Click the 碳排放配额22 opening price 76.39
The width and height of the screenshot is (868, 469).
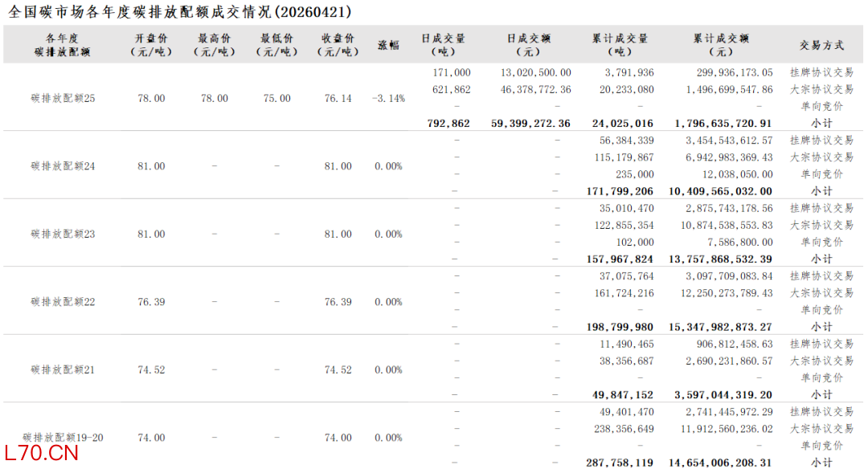click(151, 302)
